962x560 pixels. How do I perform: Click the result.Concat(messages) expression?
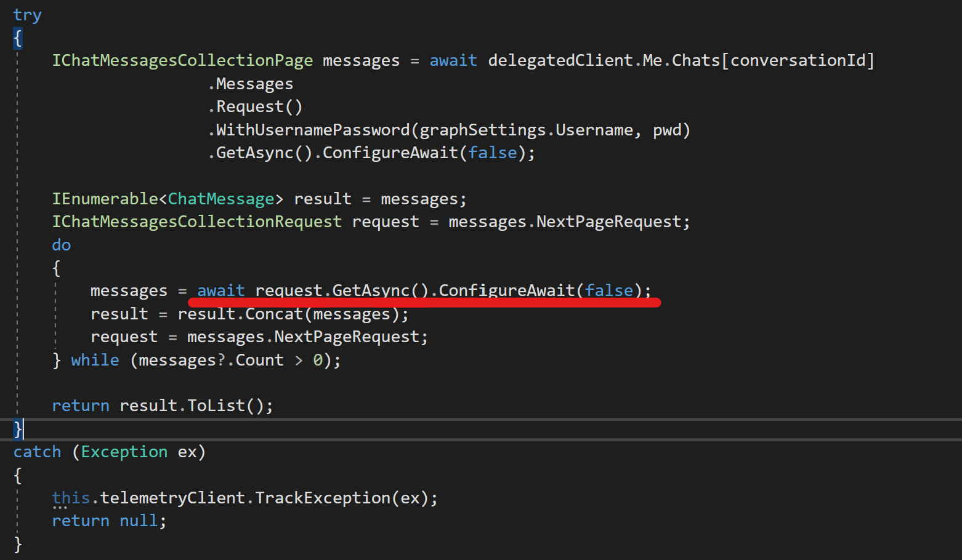pyautogui.click(x=293, y=313)
